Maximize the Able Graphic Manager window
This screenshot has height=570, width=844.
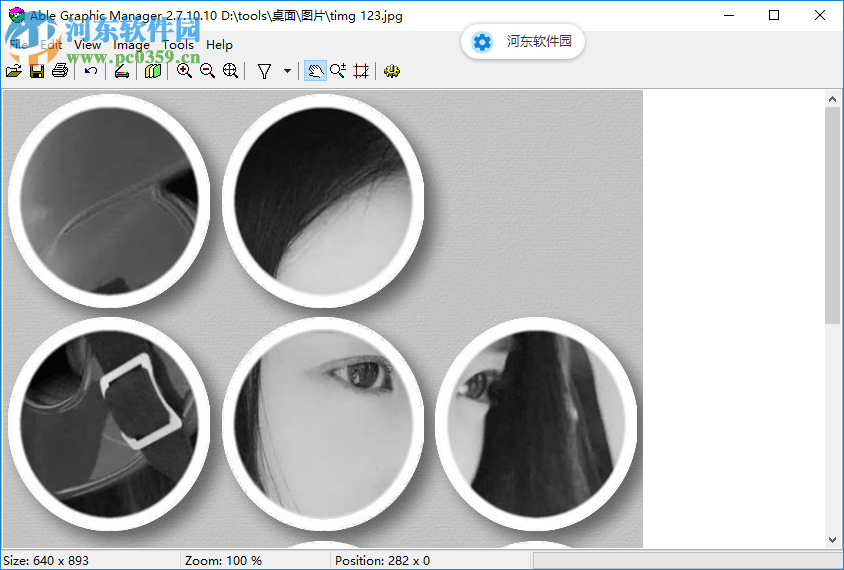coord(774,15)
